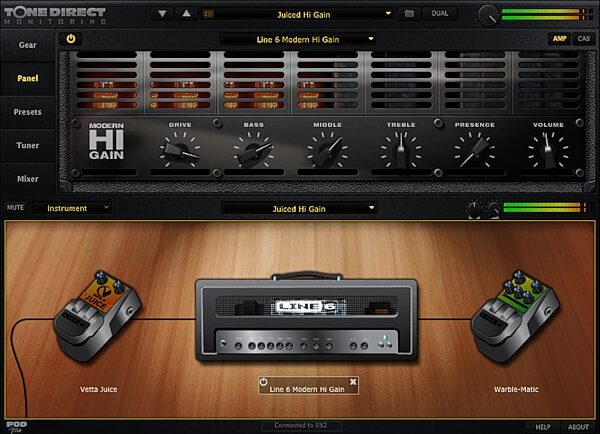Image resolution: width=600 pixels, height=434 pixels.
Task: Open the lower Juiced Hi Gain tone dropdown
Action: [x=299, y=209]
